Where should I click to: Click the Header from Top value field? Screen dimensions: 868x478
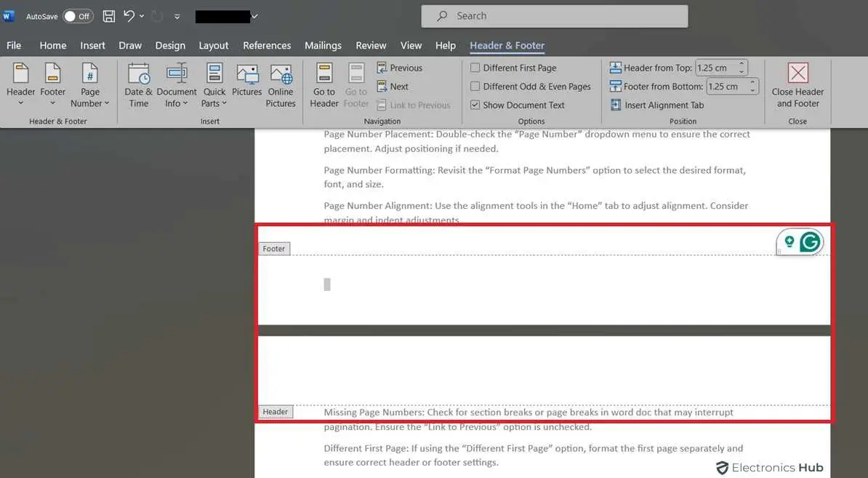pos(715,68)
